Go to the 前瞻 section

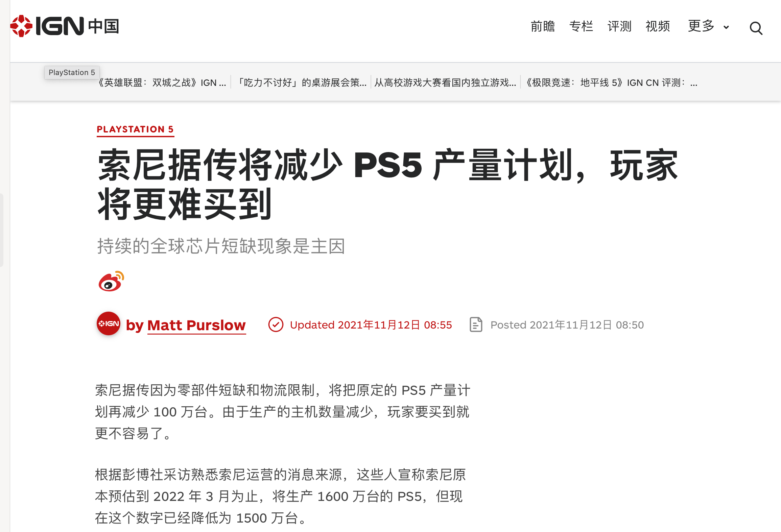[543, 26]
